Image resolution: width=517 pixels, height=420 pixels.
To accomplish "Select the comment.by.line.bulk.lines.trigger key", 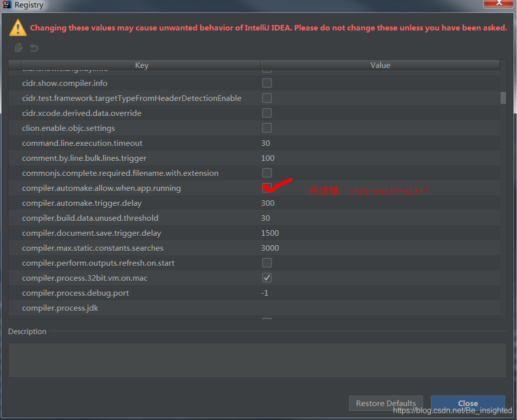I will (x=84, y=158).
